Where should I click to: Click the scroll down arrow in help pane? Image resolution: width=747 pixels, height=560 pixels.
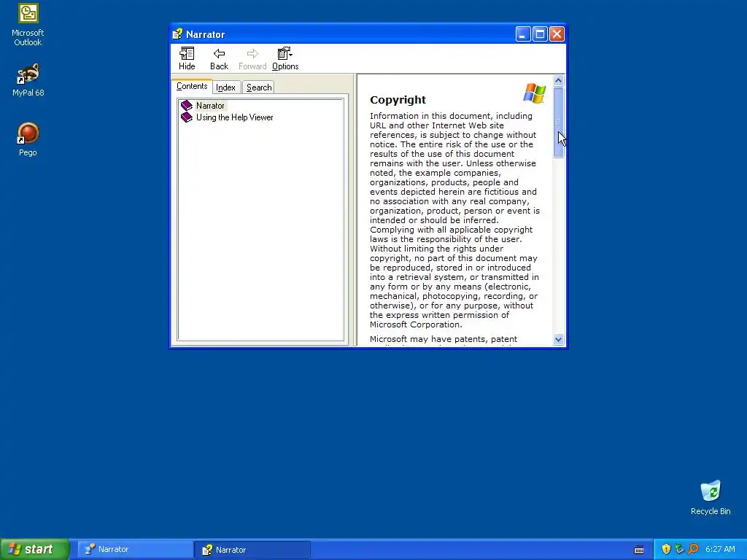(x=558, y=340)
